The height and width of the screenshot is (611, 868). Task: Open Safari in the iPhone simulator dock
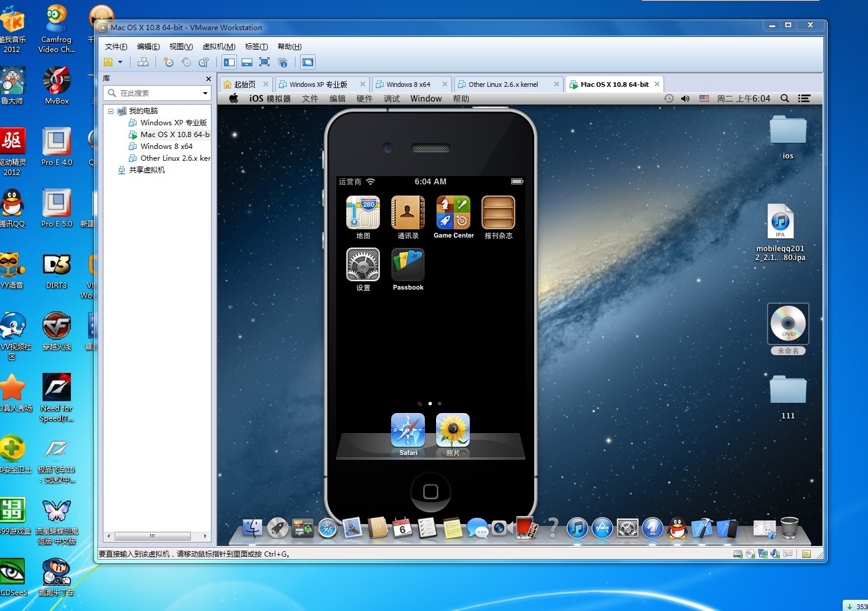coord(408,430)
